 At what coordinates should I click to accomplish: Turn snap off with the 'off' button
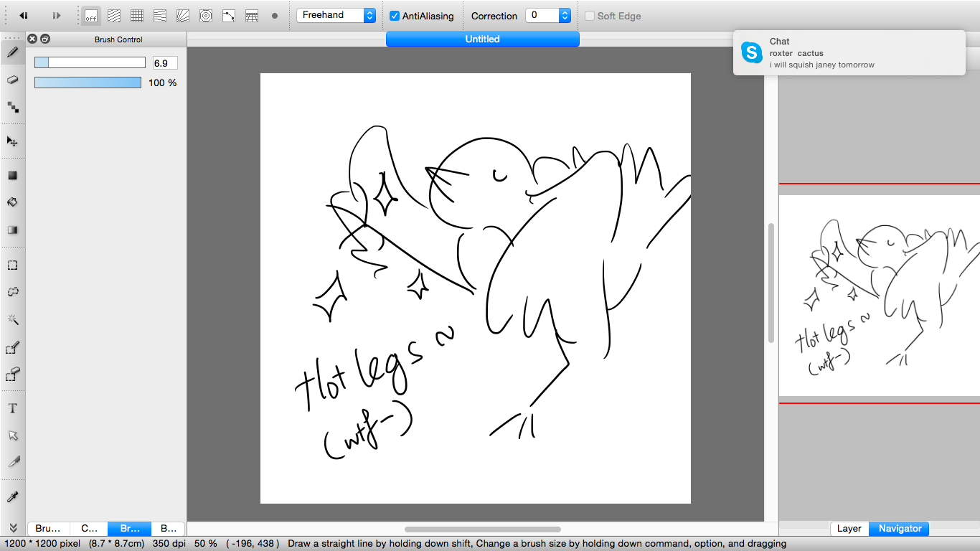pos(91,15)
